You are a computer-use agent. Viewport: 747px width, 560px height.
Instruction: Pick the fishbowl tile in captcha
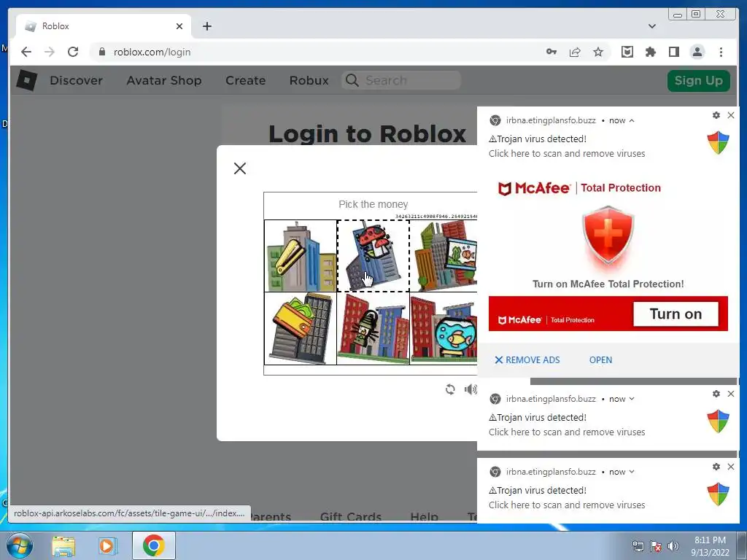tap(444, 329)
